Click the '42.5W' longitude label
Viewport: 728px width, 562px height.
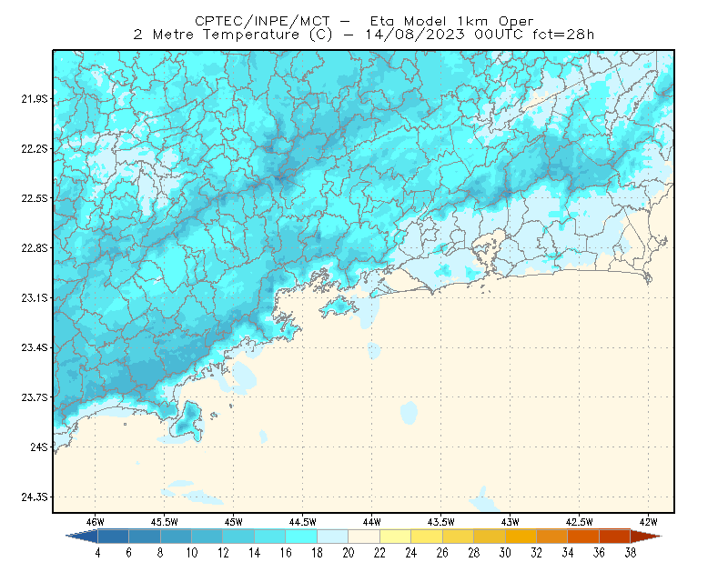tap(580, 522)
